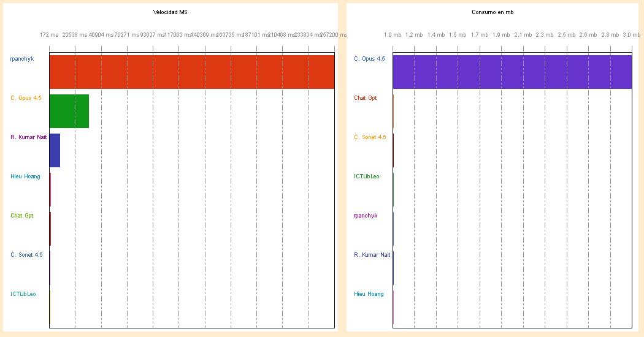The image size is (644, 337).
Task: Click Hieu Hoang label in Velocidad chart
Action: (25, 176)
